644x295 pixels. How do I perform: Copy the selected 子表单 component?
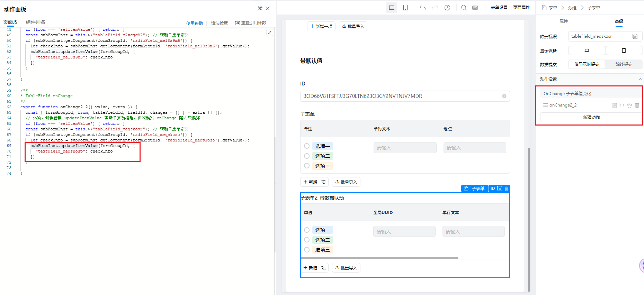point(500,188)
